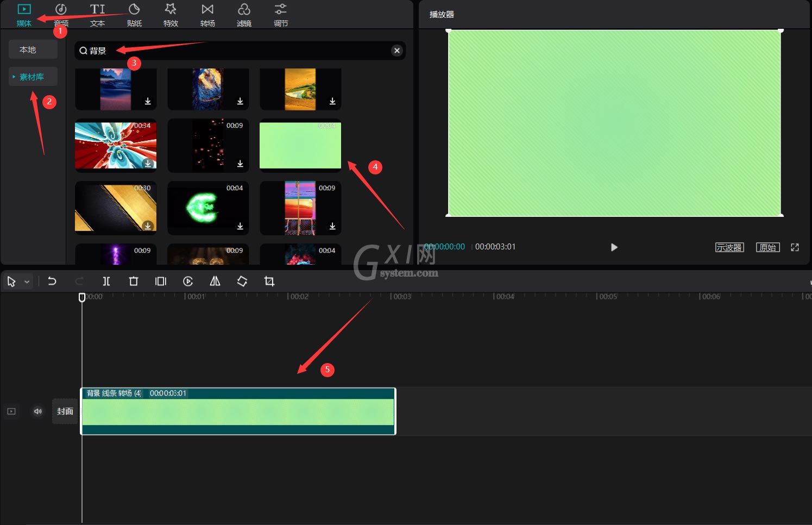Delete the selected clip
Viewport: 812px width, 525px height.
(134, 281)
